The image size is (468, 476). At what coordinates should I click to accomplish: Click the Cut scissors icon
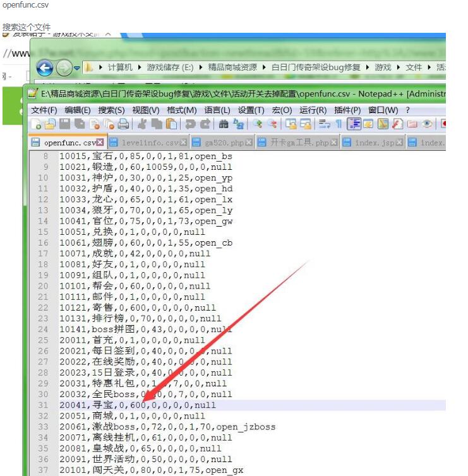143,124
